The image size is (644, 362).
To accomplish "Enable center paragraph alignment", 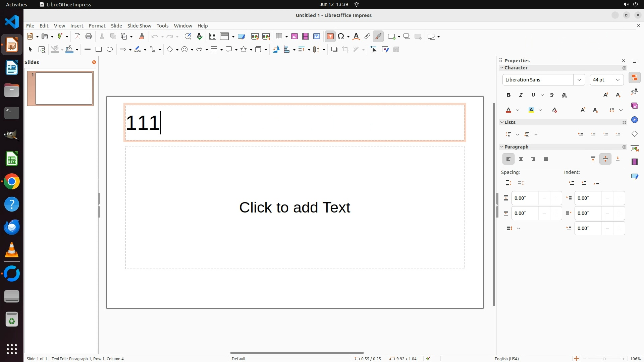I will click(x=521, y=159).
